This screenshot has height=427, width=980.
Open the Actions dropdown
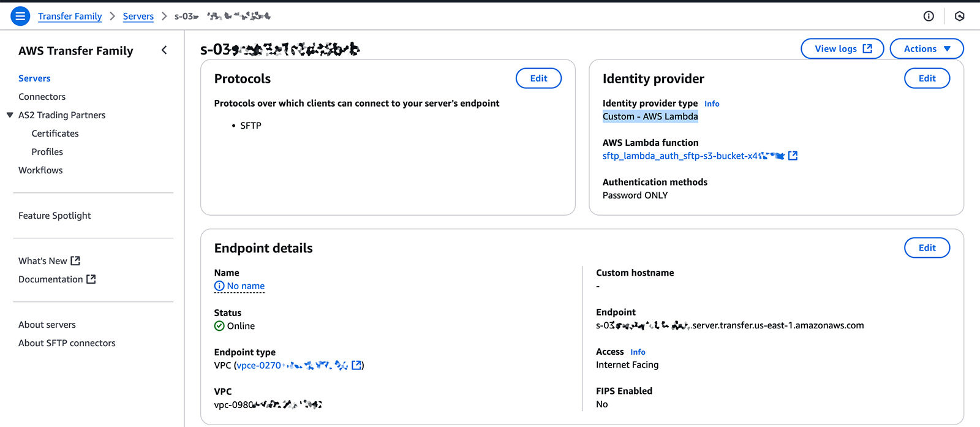926,48
